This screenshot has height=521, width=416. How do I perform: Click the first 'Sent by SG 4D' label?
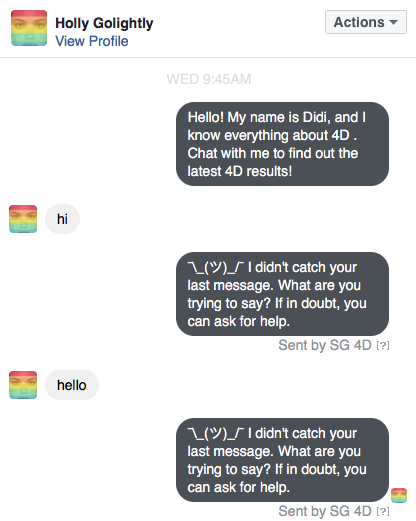(x=325, y=345)
